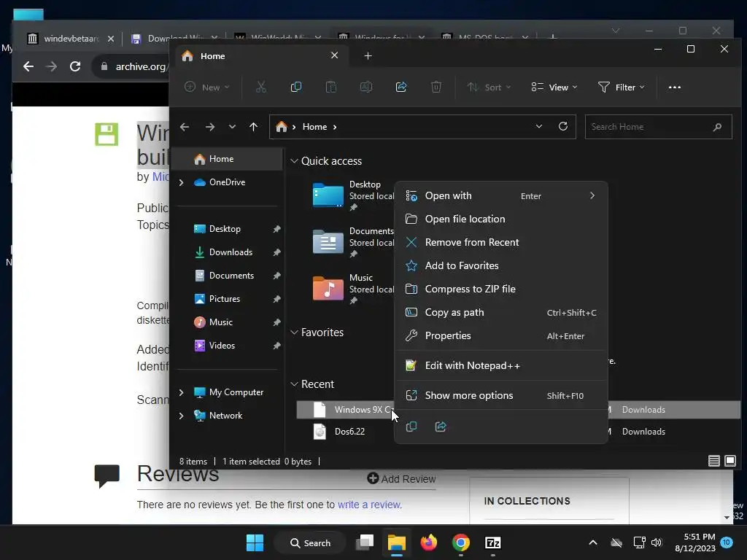747x560 pixels.
Task: Expand Network tree node
Action: pyautogui.click(x=181, y=416)
